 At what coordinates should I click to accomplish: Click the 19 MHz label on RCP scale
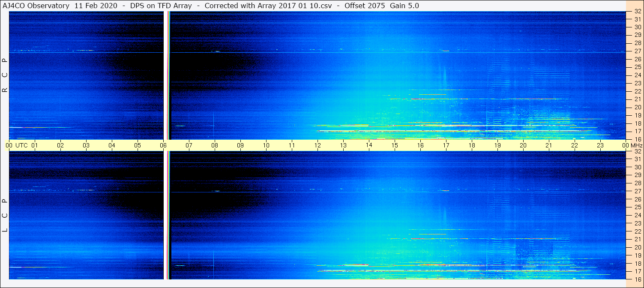click(637, 115)
